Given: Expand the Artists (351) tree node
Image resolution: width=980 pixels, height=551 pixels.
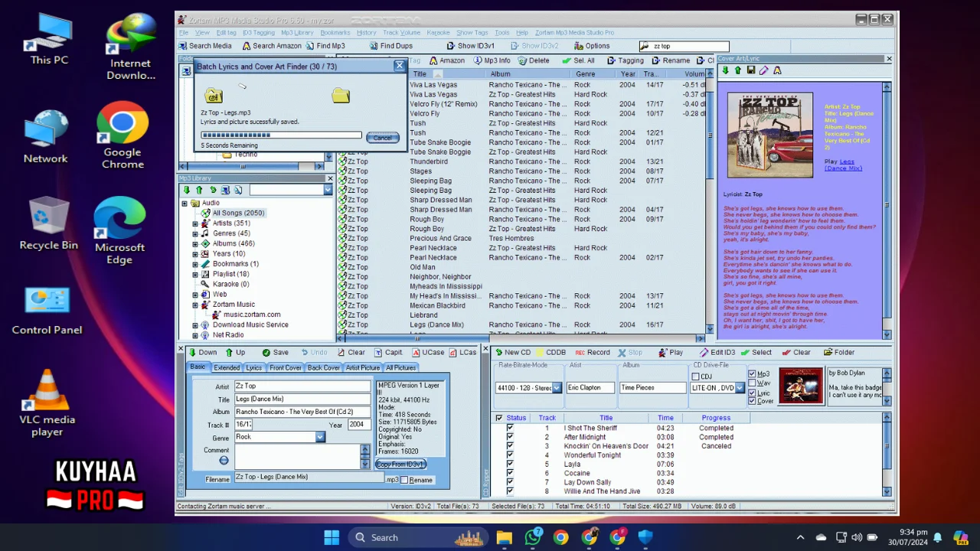Looking at the screenshot, I should (x=195, y=223).
